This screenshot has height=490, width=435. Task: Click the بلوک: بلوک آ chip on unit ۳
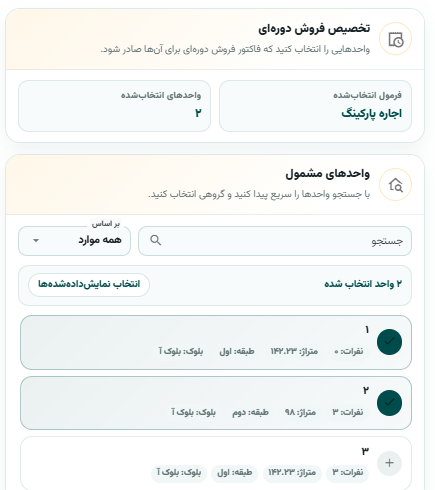[179, 473]
